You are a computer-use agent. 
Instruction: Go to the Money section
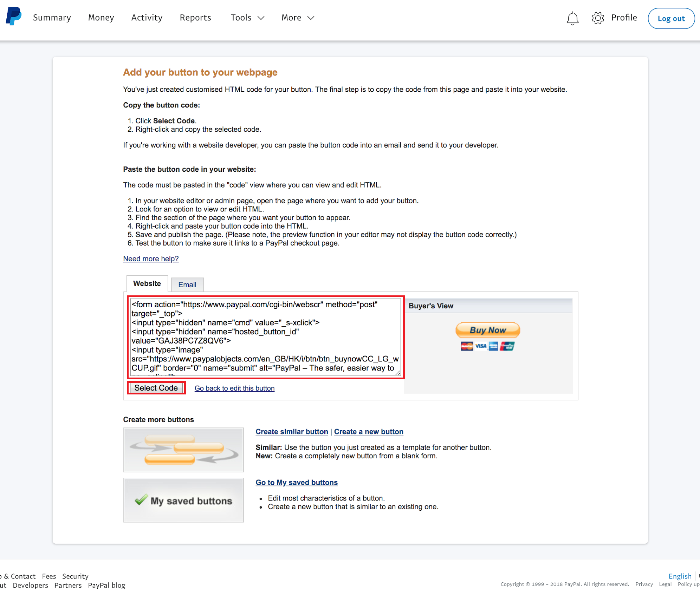coord(101,18)
